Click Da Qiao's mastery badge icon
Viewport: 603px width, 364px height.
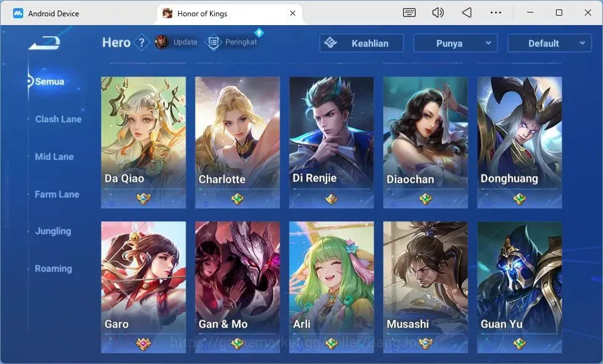(x=144, y=199)
